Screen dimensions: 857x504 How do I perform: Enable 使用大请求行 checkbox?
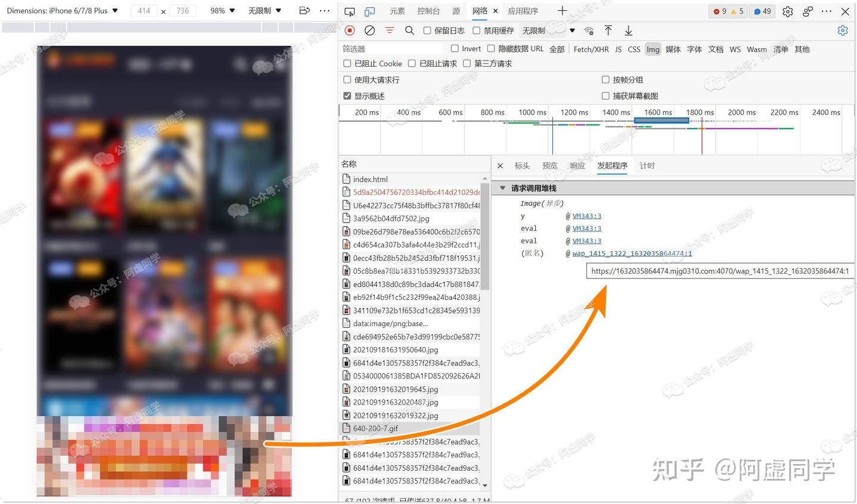point(348,79)
